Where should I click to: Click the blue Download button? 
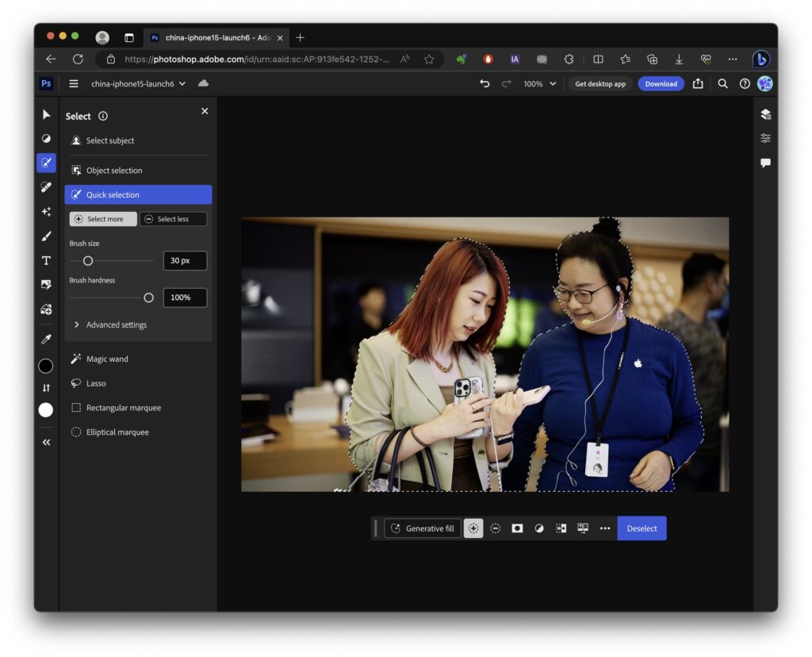[x=661, y=83]
